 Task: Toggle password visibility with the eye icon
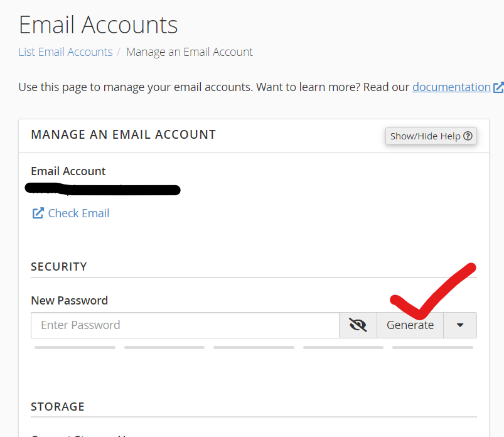tap(358, 325)
